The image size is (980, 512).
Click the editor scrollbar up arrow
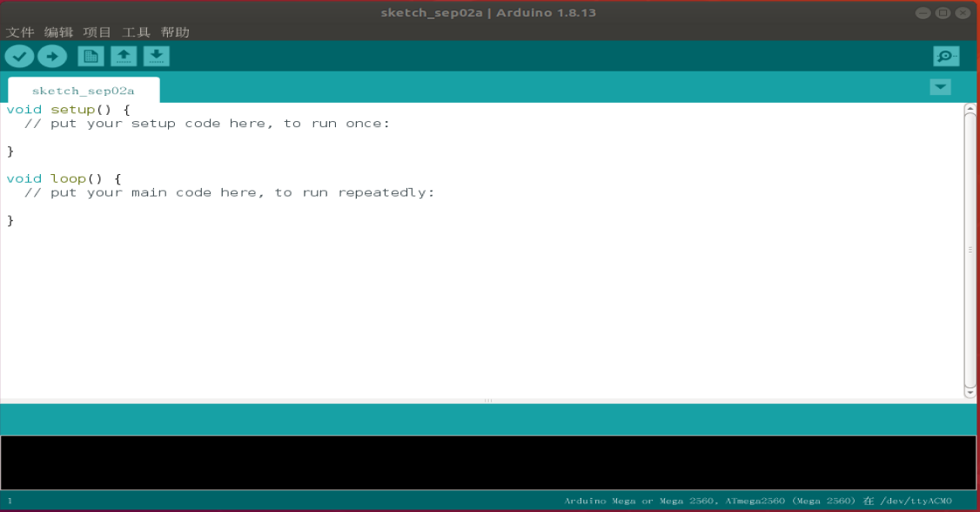point(970,109)
